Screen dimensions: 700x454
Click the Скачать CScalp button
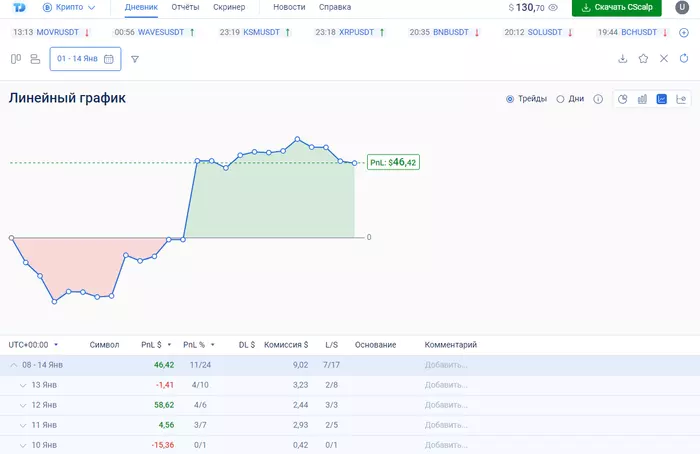tap(616, 8)
